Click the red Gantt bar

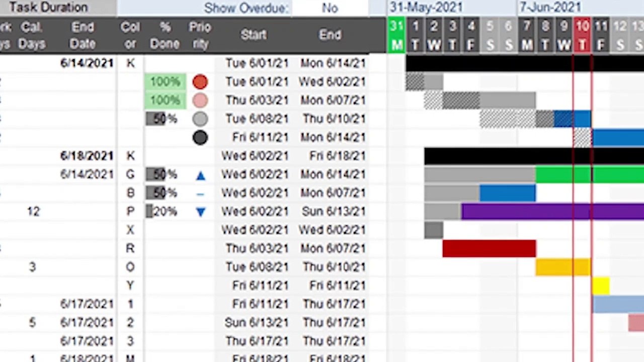point(489,248)
